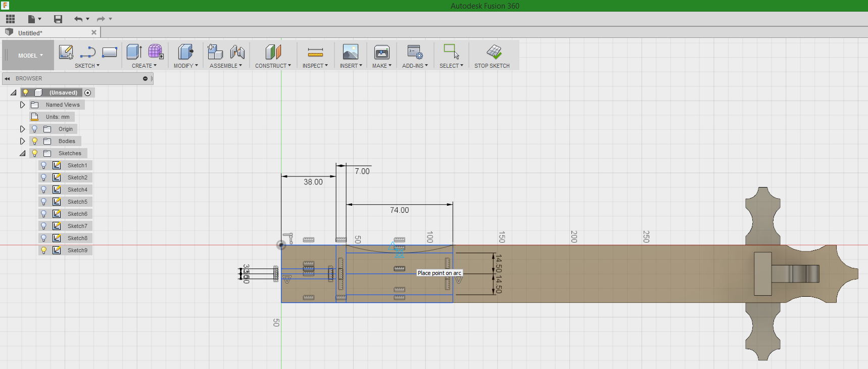Open the INSERT menu

point(351,66)
